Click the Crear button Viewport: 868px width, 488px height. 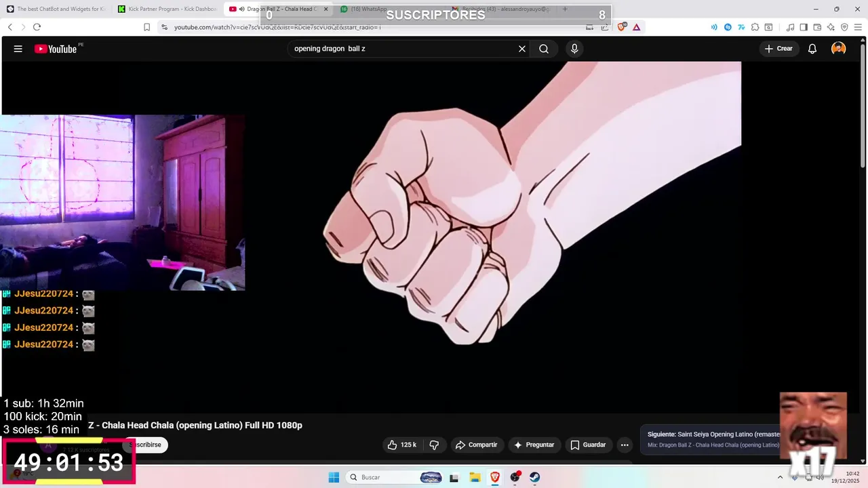[778, 49]
